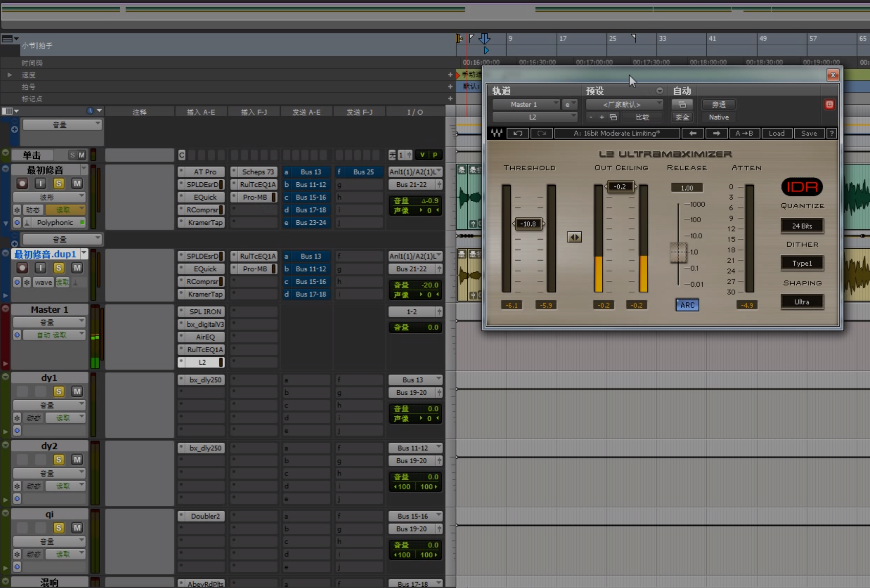Click the Waves undo arrow icon
Image resolution: width=870 pixels, height=588 pixels.
(x=518, y=133)
